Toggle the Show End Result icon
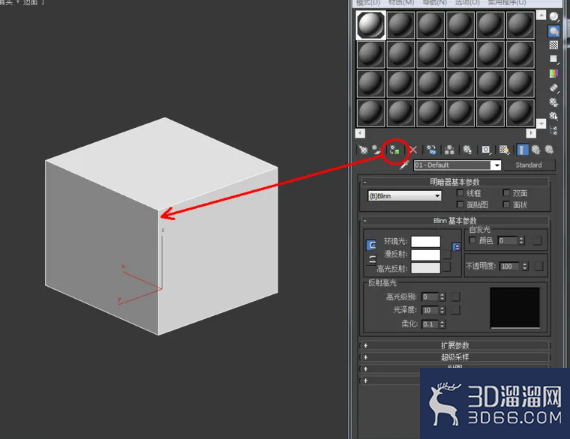 click(x=522, y=150)
